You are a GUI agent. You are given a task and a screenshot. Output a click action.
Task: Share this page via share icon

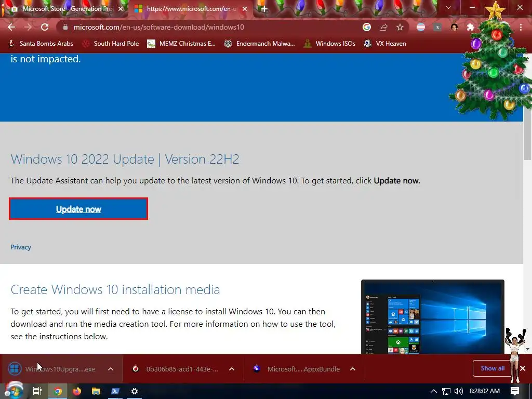click(383, 27)
